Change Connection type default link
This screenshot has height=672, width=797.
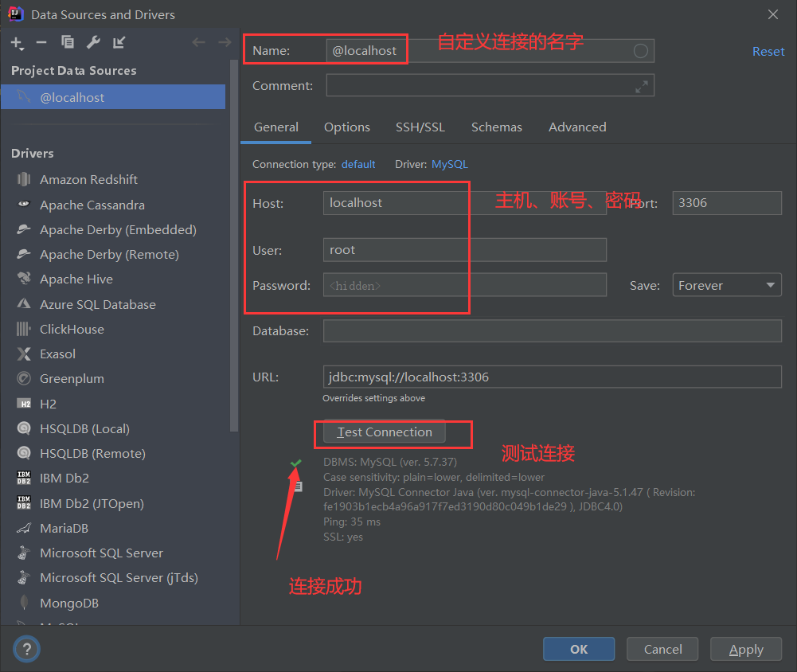tap(358, 164)
